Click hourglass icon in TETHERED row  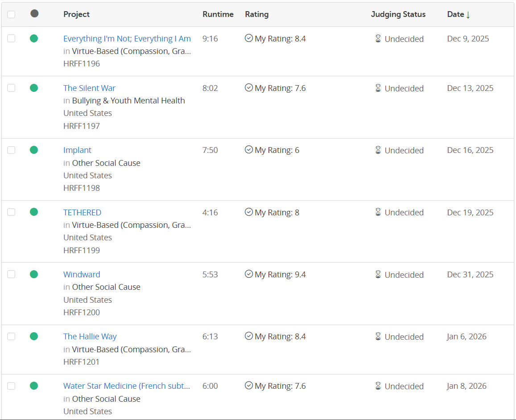click(x=378, y=212)
